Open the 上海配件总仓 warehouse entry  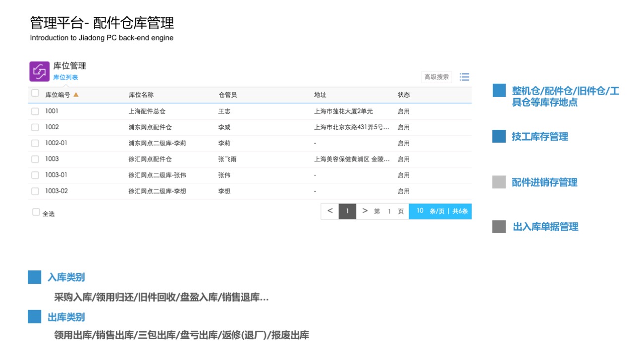click(147, 111)
